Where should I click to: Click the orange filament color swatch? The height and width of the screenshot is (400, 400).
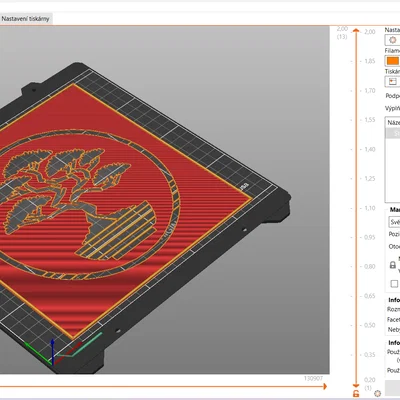pyautogui.click(x=393, y=61)
